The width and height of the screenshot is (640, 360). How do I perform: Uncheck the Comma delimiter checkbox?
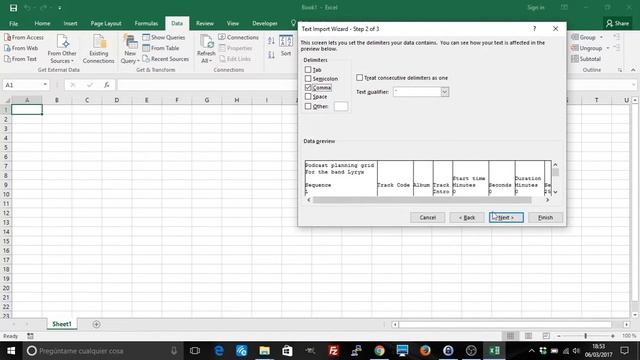[308, 87]
